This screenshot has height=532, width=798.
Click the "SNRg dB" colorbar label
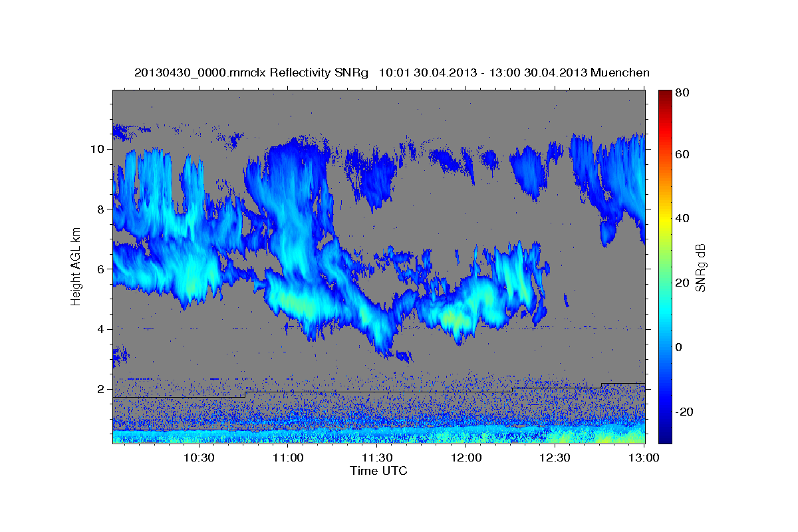pyautogui.click(x=700, y=267)
